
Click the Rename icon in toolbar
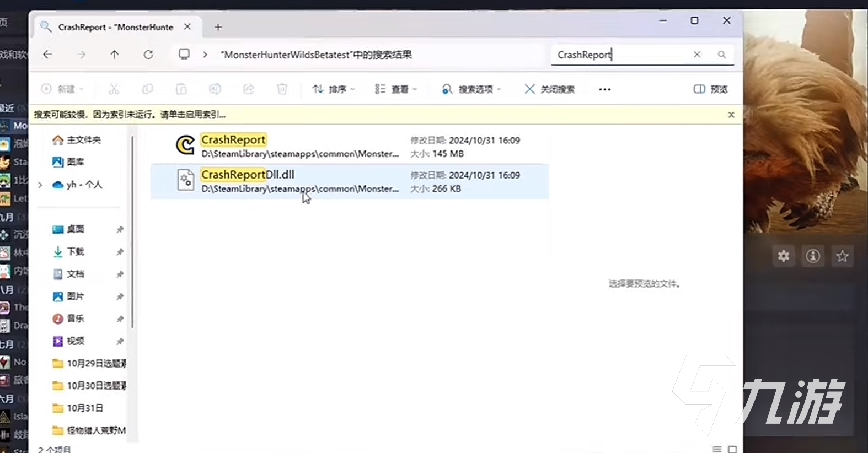coord(215,89)
